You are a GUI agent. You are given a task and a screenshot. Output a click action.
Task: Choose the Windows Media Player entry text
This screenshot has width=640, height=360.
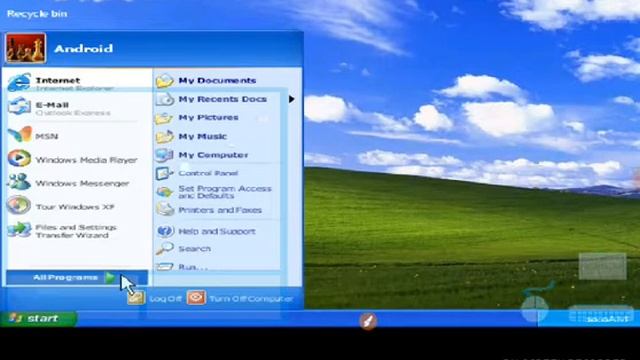click(86, 160)
